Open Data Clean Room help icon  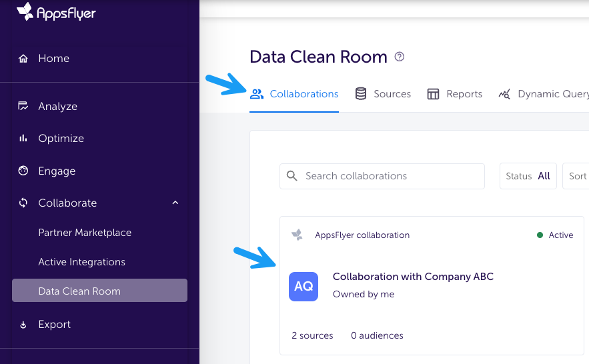click(x=400, y=57)
